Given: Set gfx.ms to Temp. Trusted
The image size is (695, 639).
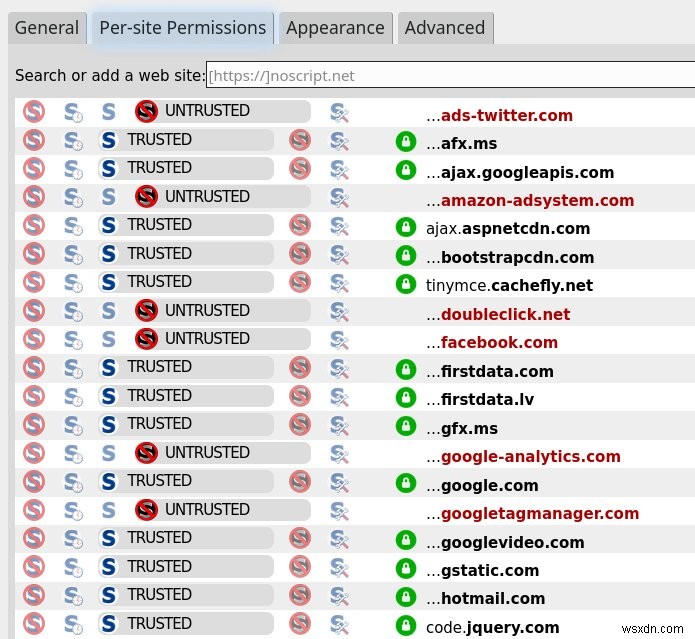Looking at the screenshot, I should tap(73, 425).
